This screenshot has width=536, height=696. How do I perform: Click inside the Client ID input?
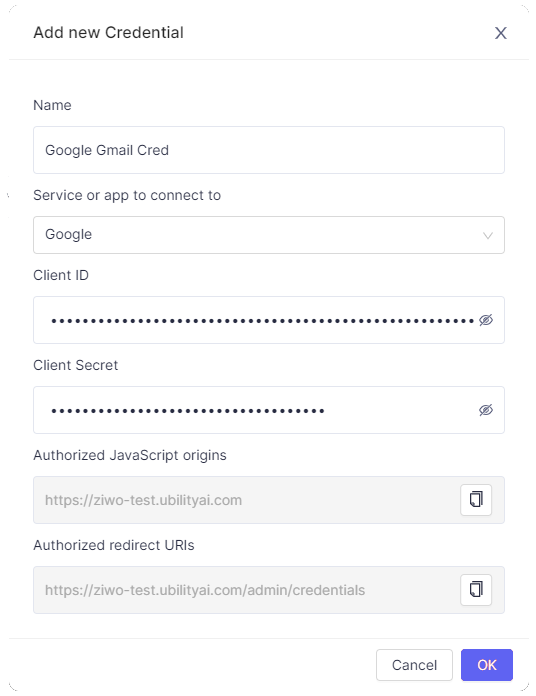[262, 320]
